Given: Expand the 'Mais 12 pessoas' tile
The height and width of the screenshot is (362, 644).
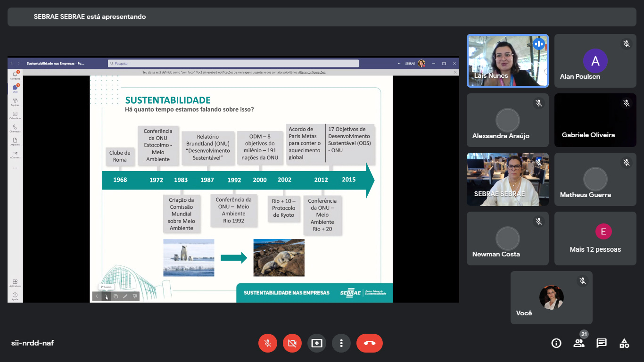Looking at the screenshot, I should pos(595,239).
